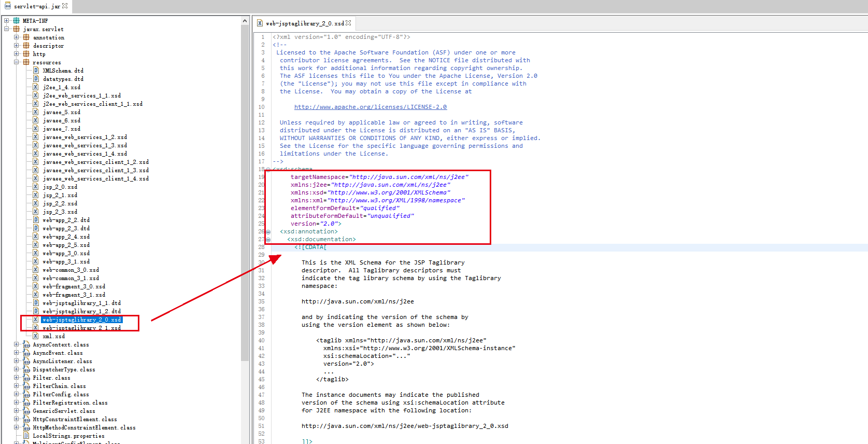Click the web-app_2_2.dtd file icon

coord(36,220)
